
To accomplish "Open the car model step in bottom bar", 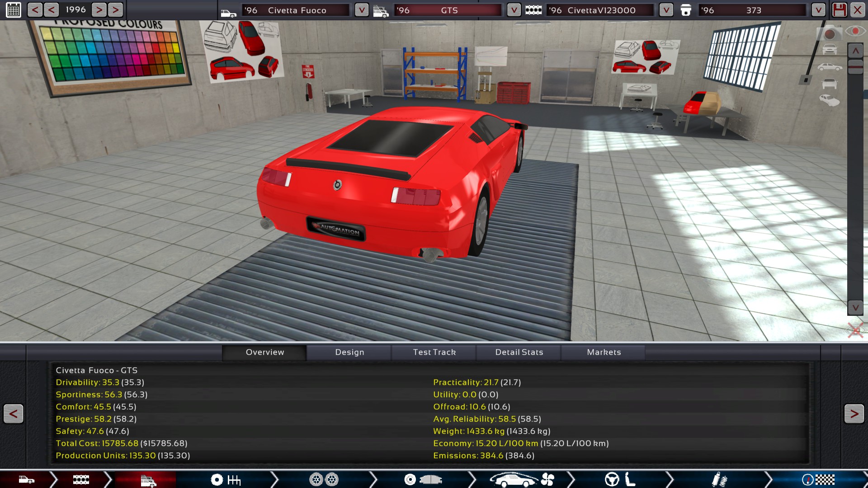I will click(26, 480).
